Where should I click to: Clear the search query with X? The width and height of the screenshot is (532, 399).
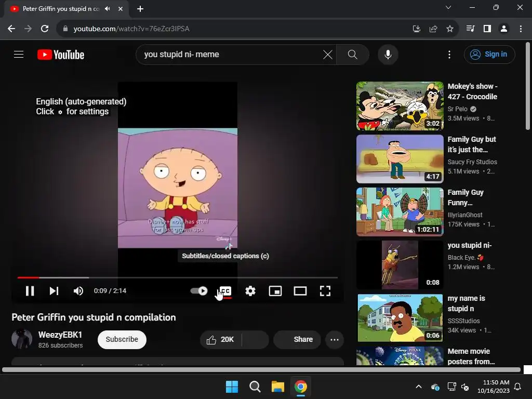[328, 54]
